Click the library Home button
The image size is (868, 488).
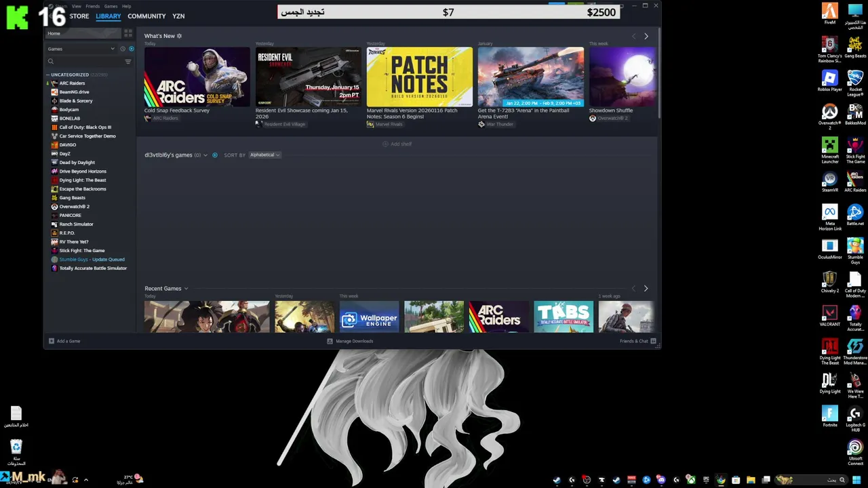[82, 33]
